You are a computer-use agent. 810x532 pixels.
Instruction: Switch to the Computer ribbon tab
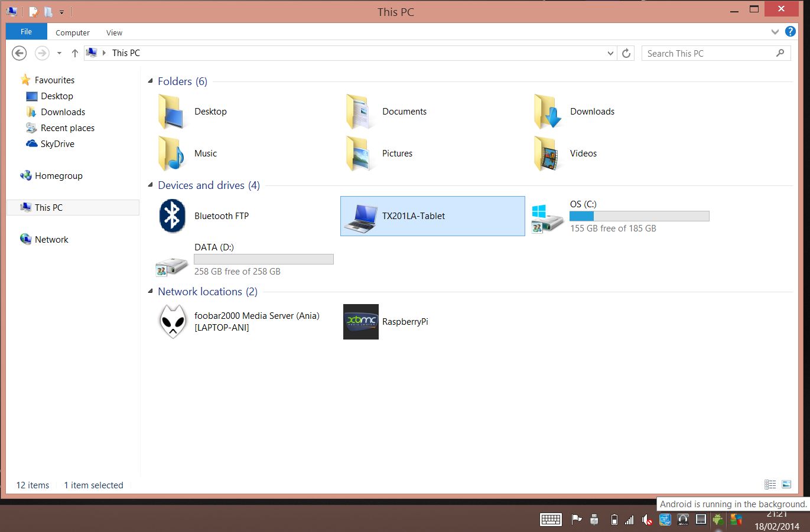pyautogui.click(x=73, y=32)
